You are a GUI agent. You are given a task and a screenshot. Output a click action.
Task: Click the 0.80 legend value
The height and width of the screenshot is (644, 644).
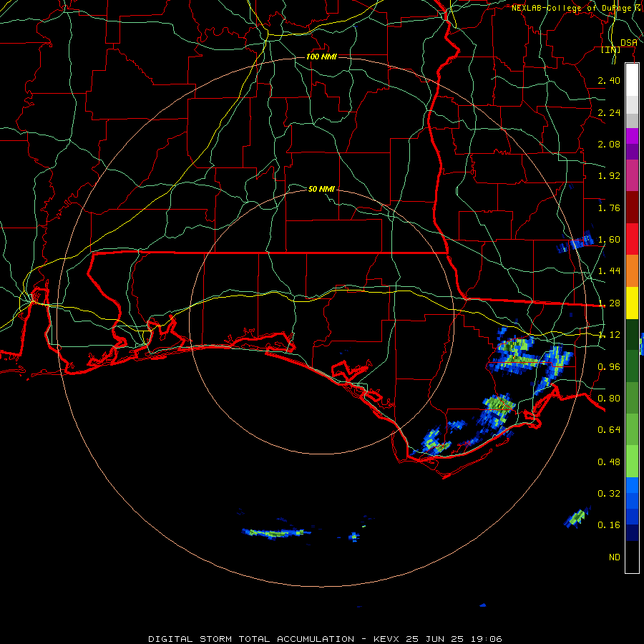click(609, 399)
